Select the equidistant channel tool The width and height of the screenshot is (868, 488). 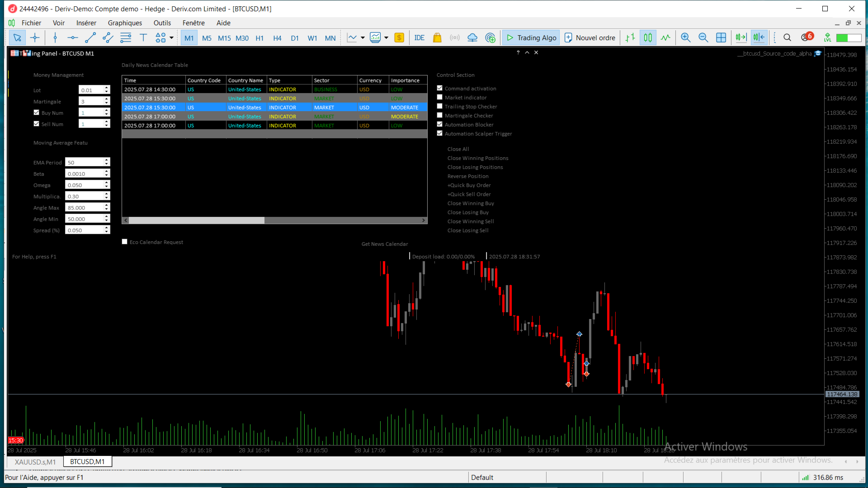pos(108,38)
